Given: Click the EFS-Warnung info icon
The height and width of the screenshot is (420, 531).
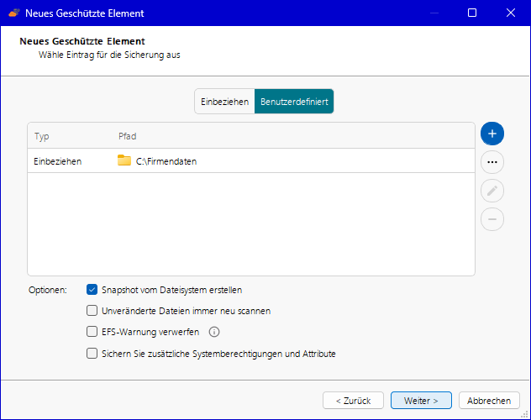Looking at the screenshot, I should pos(214,332).
